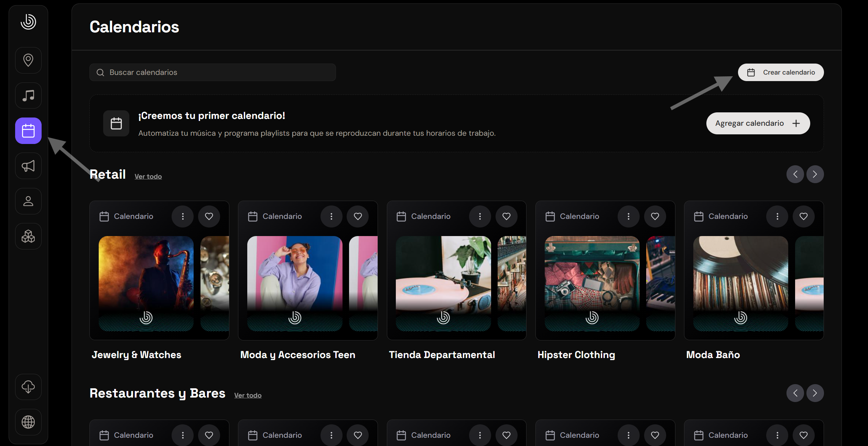
Task: Click the cloud download icon
Action: (28, 387)
